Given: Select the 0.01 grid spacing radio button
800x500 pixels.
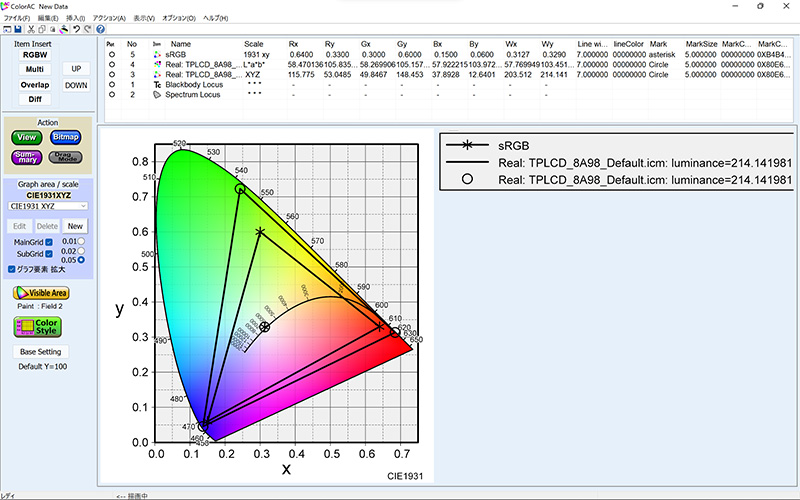Looking at the screenshot, I should pyautogui.click(x=81, y=241).
